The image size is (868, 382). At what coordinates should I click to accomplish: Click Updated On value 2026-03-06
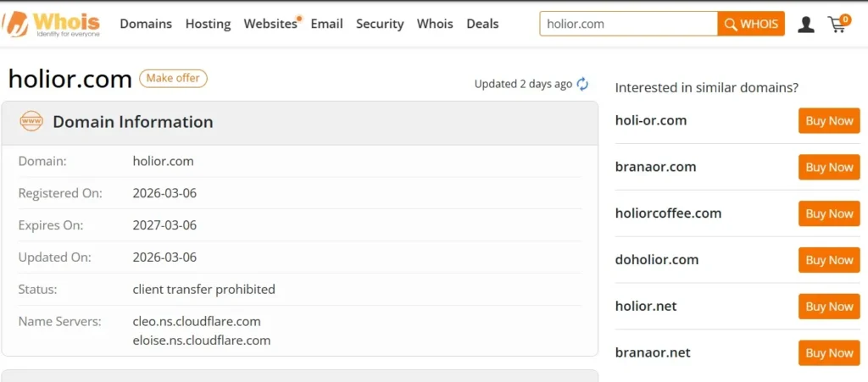click(x=164, y=257)
